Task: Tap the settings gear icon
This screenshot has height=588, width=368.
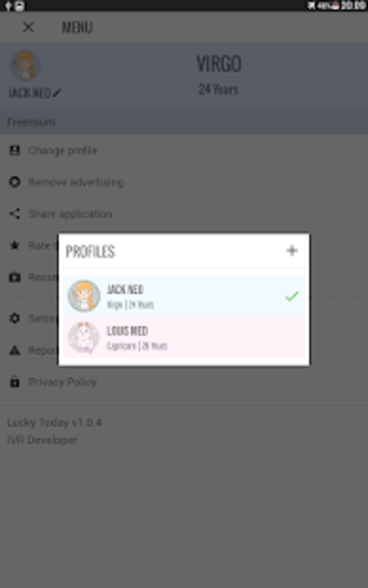Action: click(15, 319)
